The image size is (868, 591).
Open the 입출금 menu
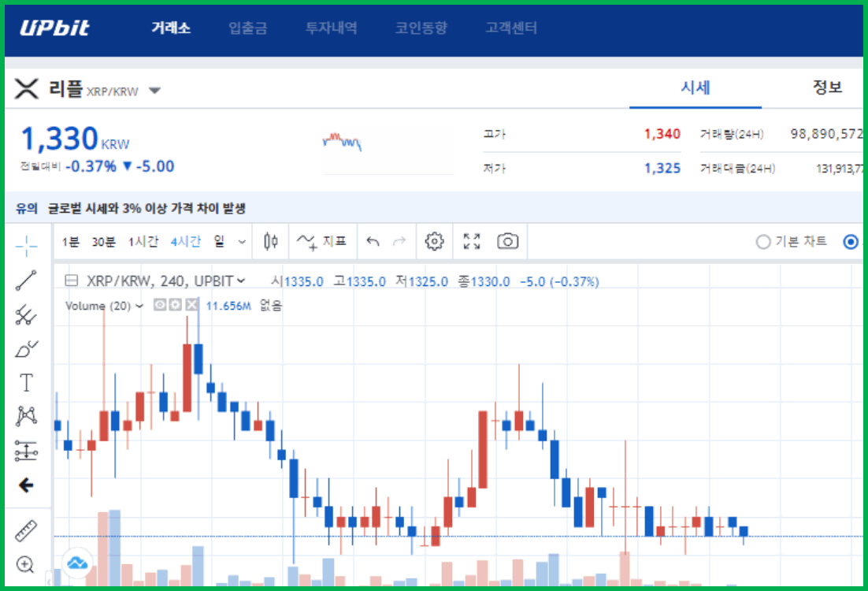pyautogui.click(x=247, y=28)
